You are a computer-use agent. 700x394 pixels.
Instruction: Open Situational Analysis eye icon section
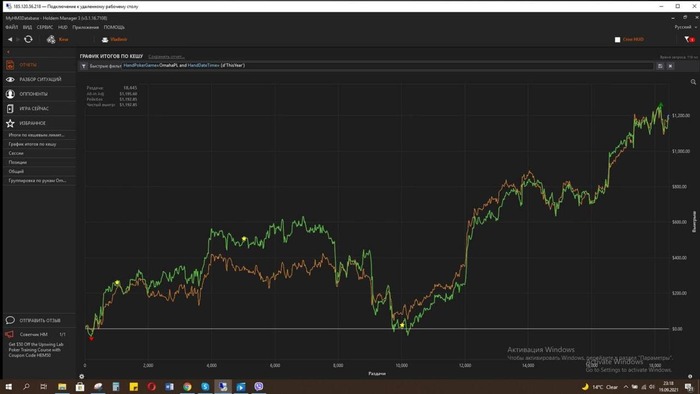pyautogui.click(x=10, y=79)
